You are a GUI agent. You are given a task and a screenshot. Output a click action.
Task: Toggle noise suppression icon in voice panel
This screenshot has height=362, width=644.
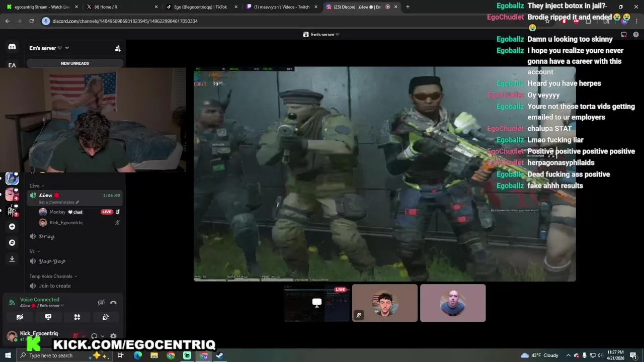[x=101, y=303]
